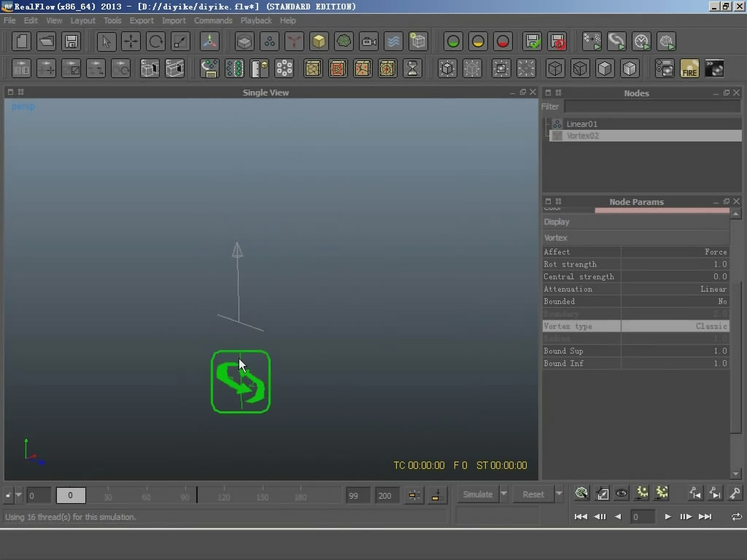747x560 pixels.
Task: Click the pink Color swatch in Node Params
Action: tap(662, 210)
